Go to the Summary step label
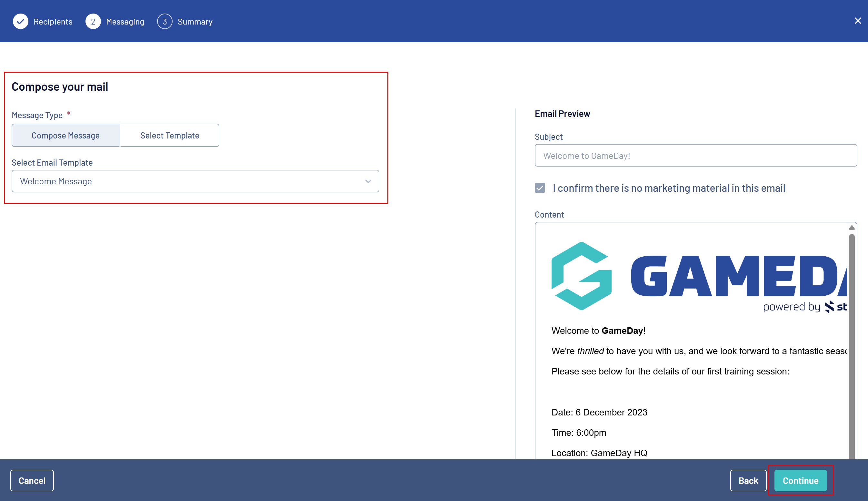 195,22
